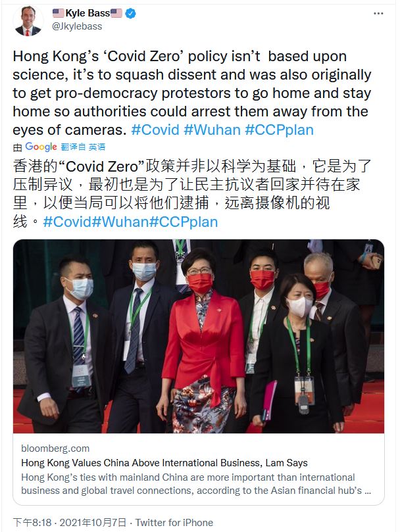Click the Twitter for iPhone source link
The height and width of the screenshot is (532, 400).
click(174, 523)
